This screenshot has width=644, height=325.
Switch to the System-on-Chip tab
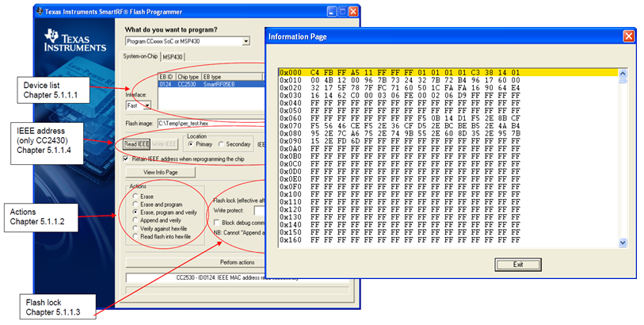140,56
